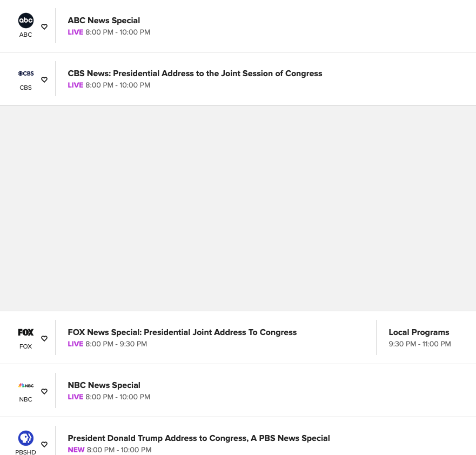
Task: Open PBS News Special Trump Address listing
Action: (x=199, y=438)
